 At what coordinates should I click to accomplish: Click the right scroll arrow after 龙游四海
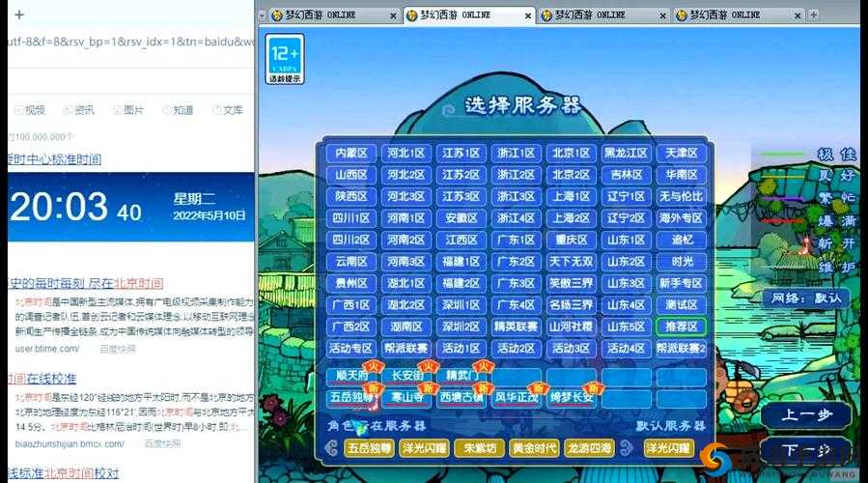626,447
